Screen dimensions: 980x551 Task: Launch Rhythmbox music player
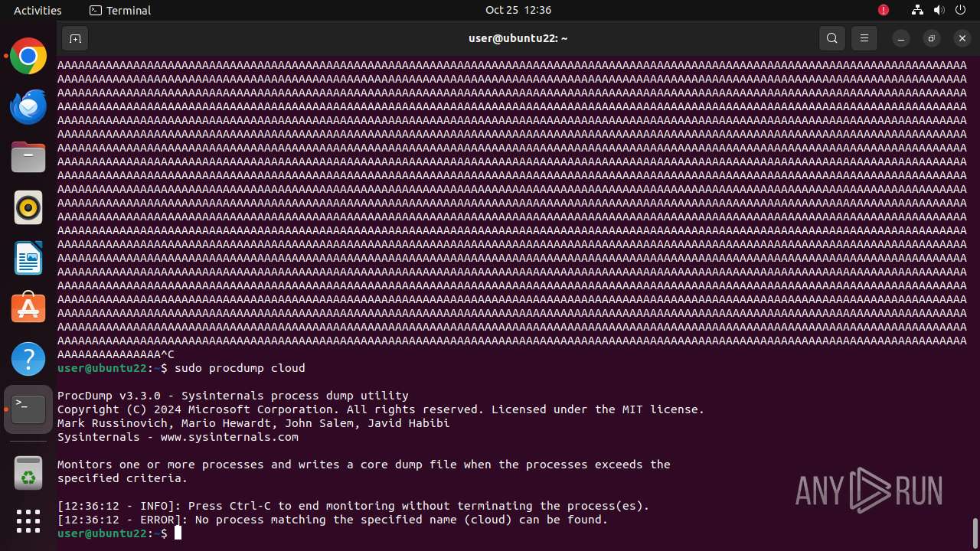(28, 207)
